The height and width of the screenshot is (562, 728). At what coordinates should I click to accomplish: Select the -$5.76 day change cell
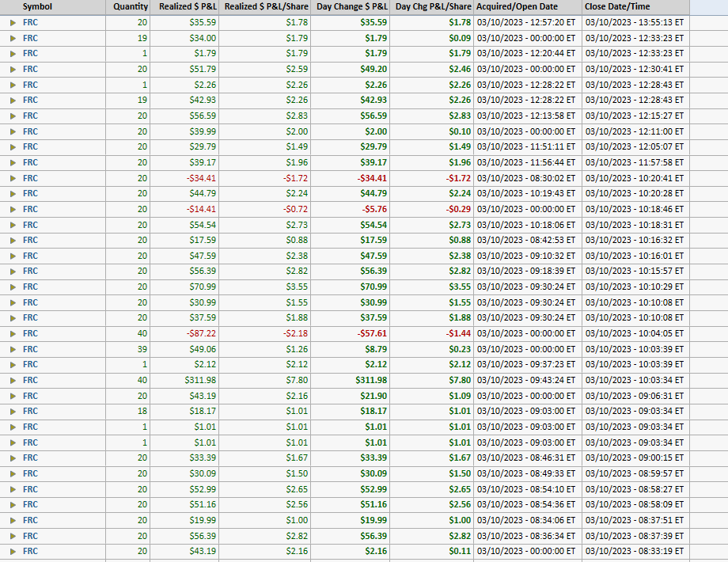tap(350, 210)
